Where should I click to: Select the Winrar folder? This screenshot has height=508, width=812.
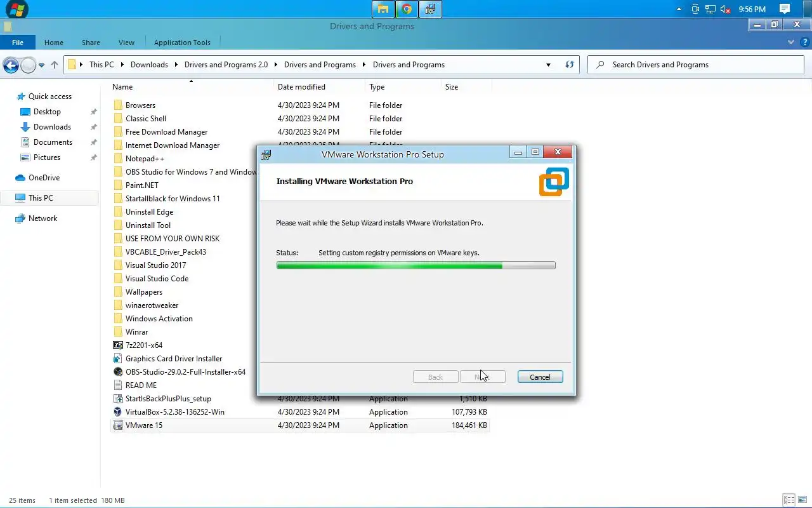coord(136,332)
